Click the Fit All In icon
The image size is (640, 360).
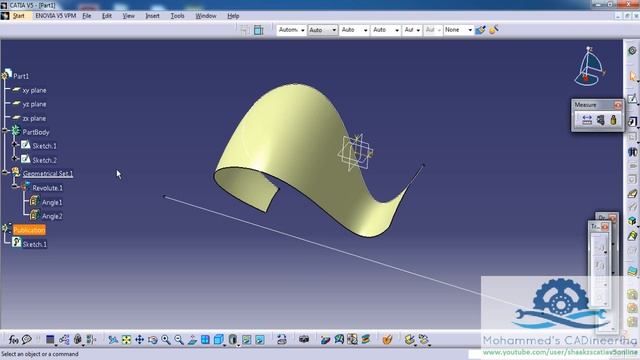pyautogui.click(x=127, y=340)
